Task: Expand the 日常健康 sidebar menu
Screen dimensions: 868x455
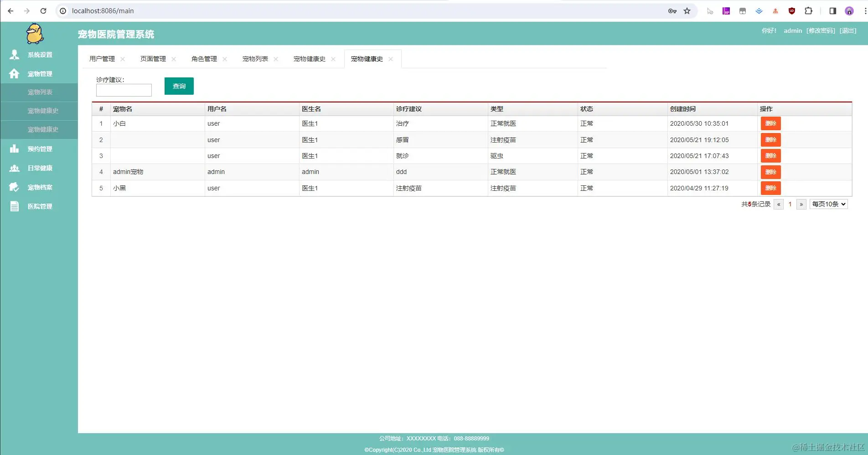Action: pos(40,168)
